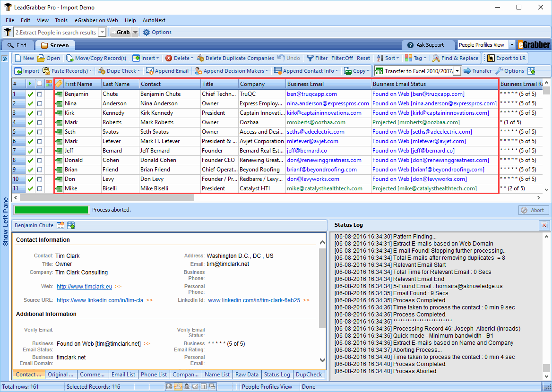This screenshot has height=392, width=552.
Task: Click the blue Transfer arrow icon
Action: [x=467, y=71]
